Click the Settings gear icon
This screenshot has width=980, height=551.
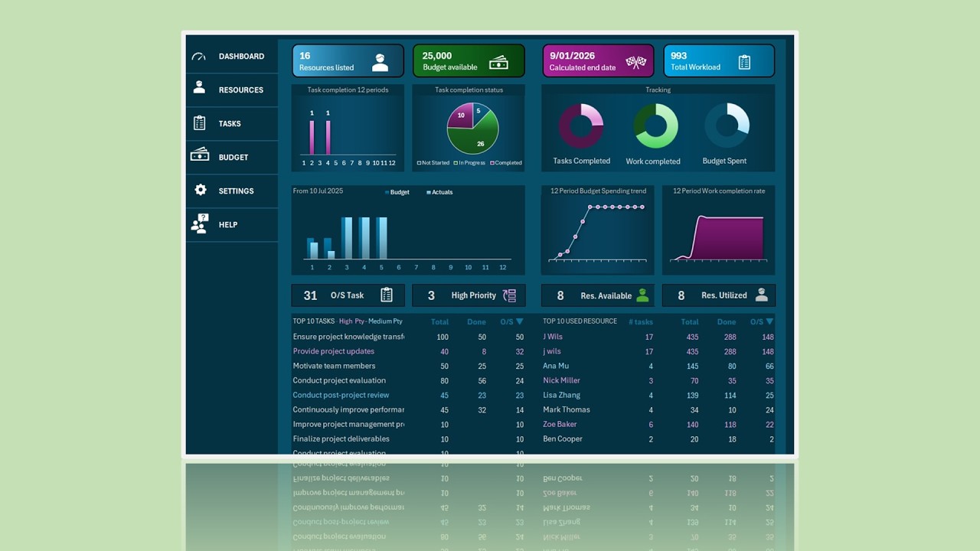tap(201, 190)
